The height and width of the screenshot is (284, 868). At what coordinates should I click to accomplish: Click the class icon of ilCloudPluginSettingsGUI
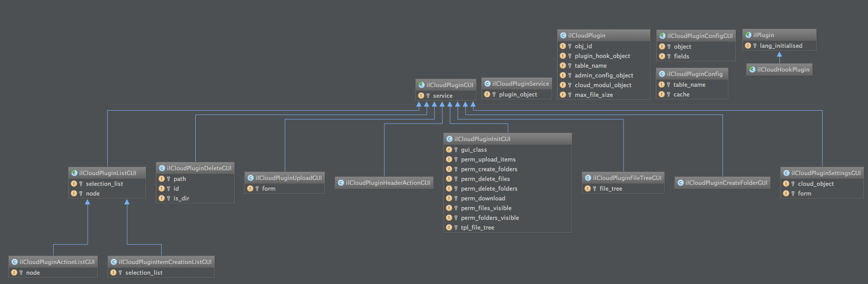786,173
